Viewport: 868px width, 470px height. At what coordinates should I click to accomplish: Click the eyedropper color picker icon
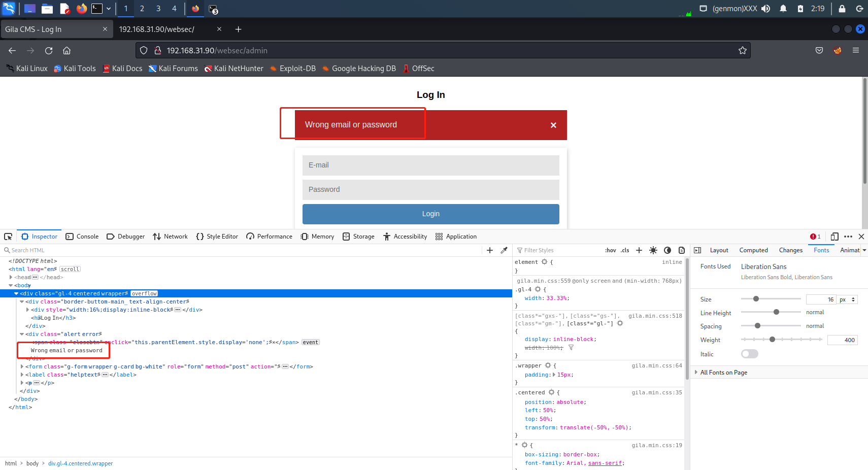click(x=504, y=250)
